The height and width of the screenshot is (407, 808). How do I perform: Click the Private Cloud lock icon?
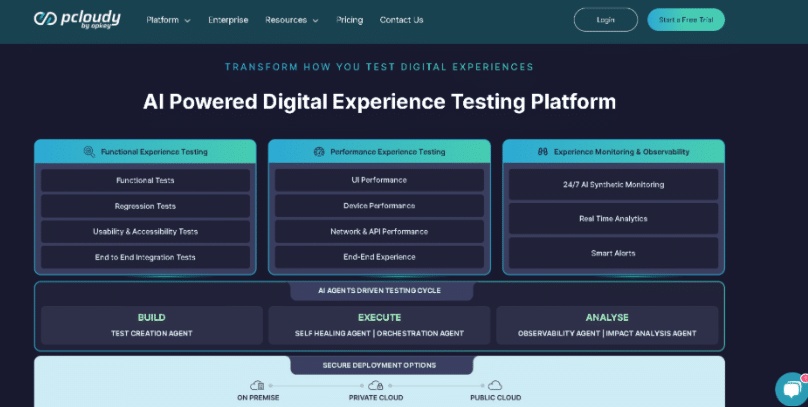pyautogui.click(x=375, y=385)
